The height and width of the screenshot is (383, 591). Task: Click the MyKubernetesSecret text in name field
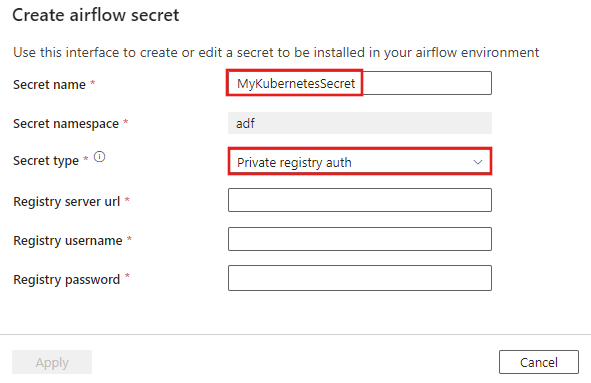296,83
